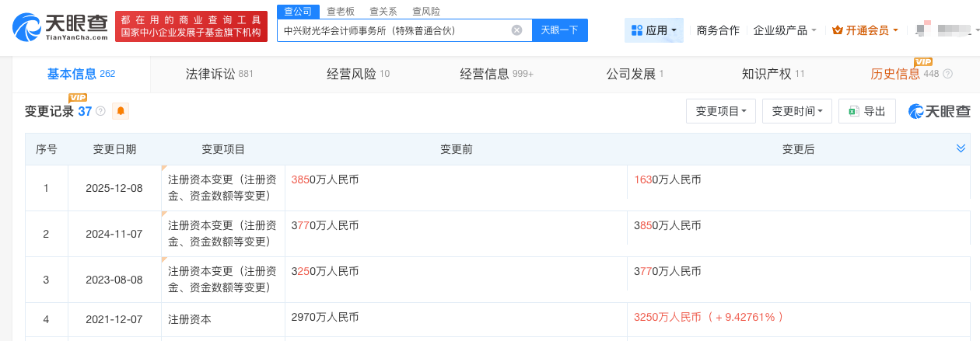Click the 变更前 value 3770万人民币 in row 2
This screenshot has height=341, width=980.
click(x=325, y=225)
